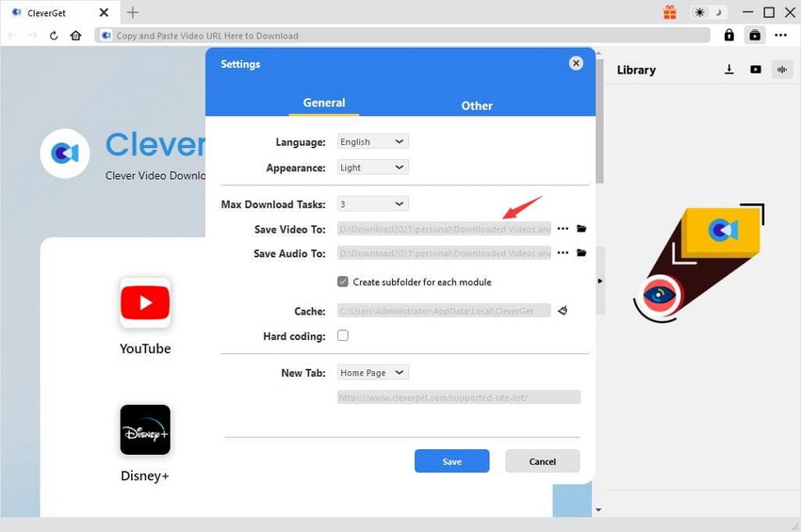
Task: Browse for Save Video To directory
Action: (563, 229)
